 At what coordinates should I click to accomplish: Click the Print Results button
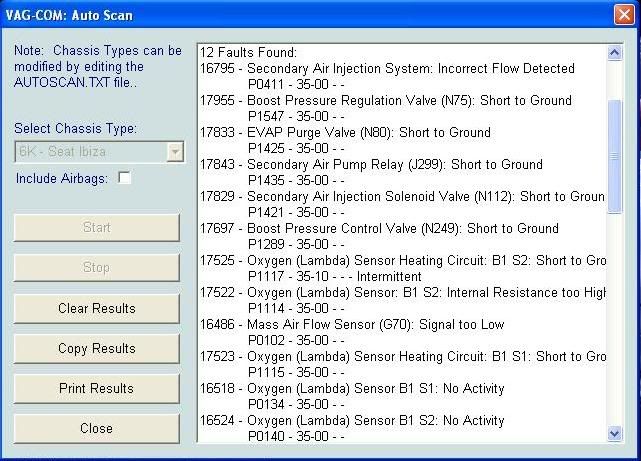coord(97,388)
